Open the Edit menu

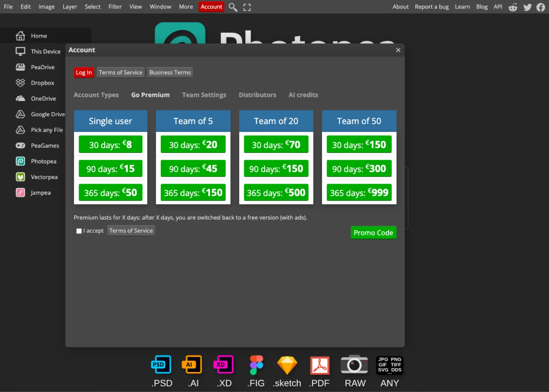[x=25, y=7]
